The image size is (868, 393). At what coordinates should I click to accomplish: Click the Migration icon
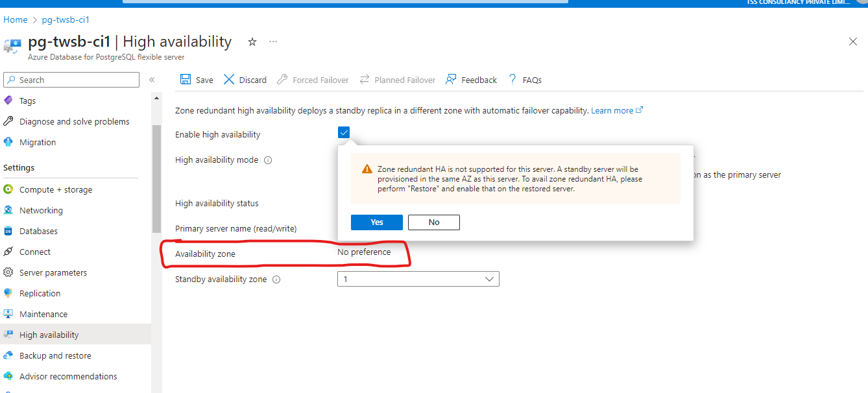point(8,142)
